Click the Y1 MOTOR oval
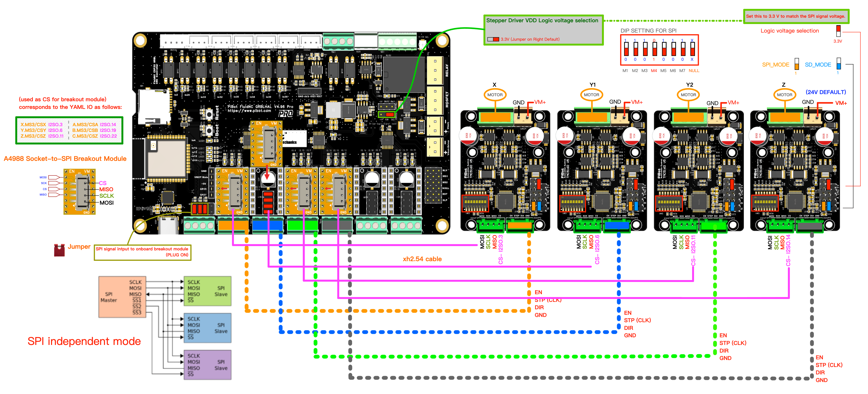This screenshot has width=868, height=394. click(x=591, y=95)
